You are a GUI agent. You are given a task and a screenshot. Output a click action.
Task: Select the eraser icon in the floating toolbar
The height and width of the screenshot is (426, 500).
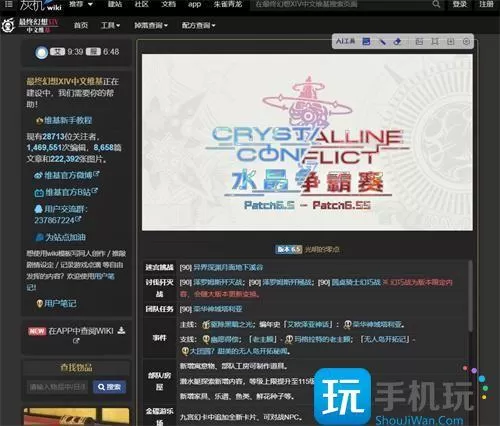coord(397,42)
